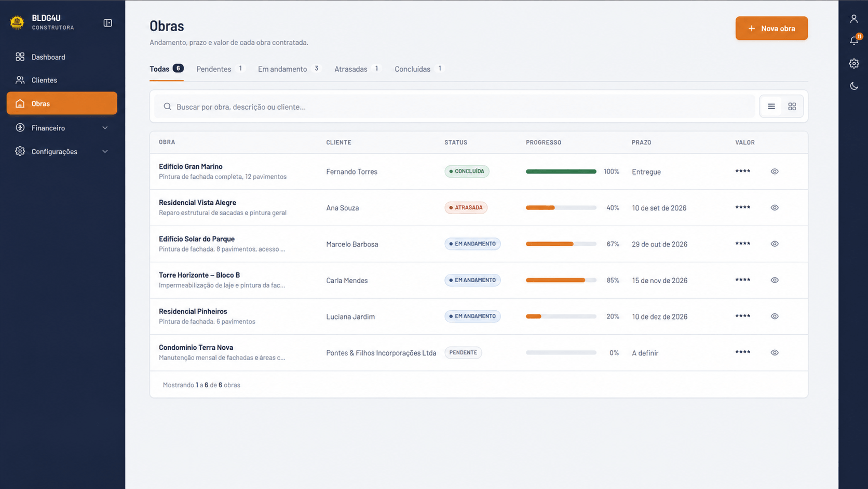Expand Configurações chevron
The image size is (868, 489).
105,152
